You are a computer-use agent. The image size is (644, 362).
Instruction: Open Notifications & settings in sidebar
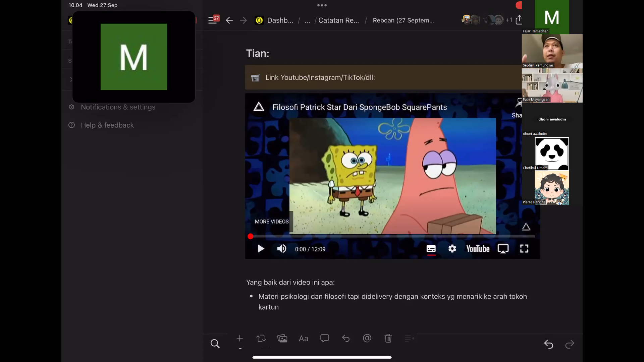(x=112, y=107)
